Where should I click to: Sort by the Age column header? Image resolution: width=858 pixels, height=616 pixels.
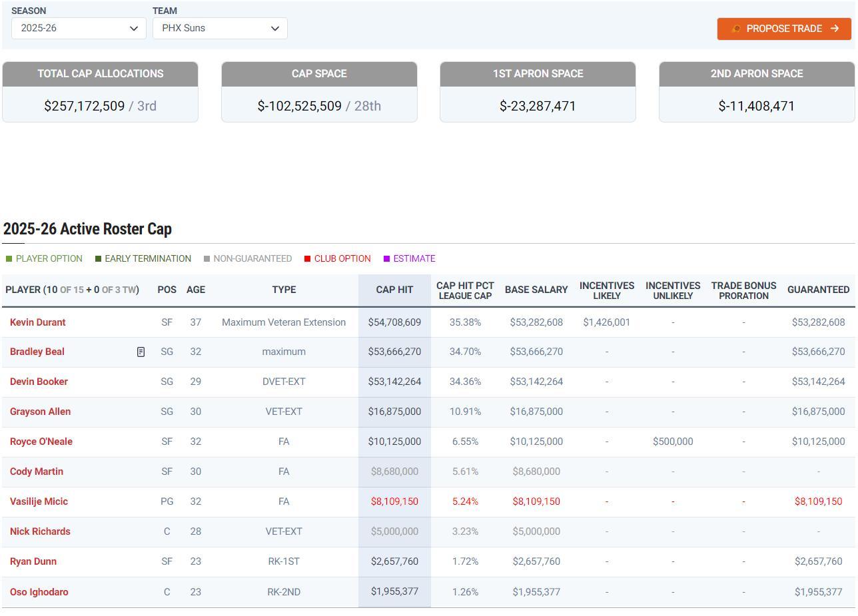coord(195,290)
